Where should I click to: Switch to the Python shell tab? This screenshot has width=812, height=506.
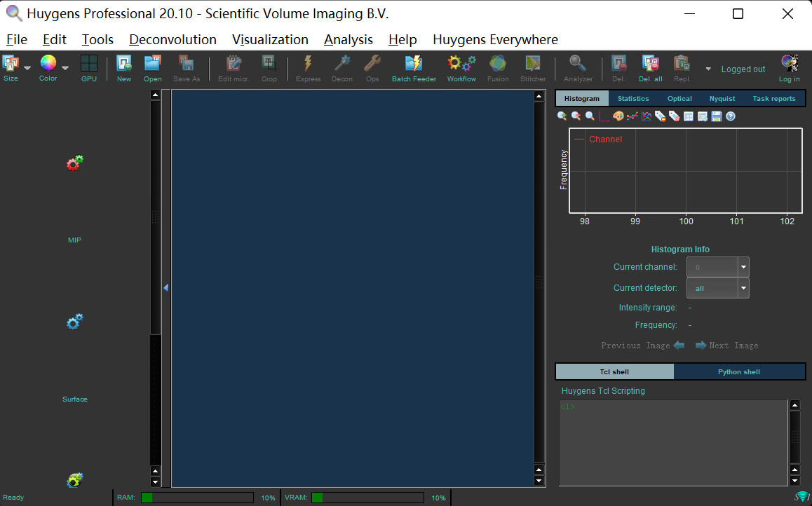739,371
